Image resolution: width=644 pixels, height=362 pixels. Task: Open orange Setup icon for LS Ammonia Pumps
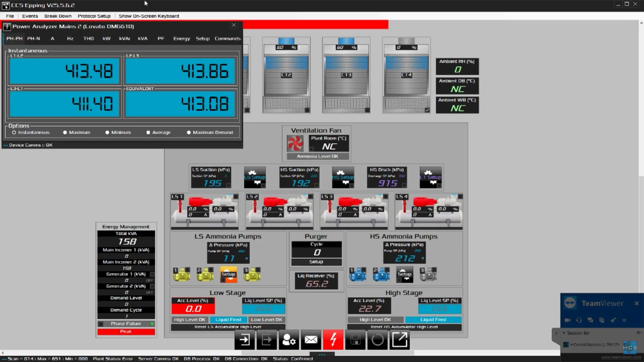[x=228, y=274]
